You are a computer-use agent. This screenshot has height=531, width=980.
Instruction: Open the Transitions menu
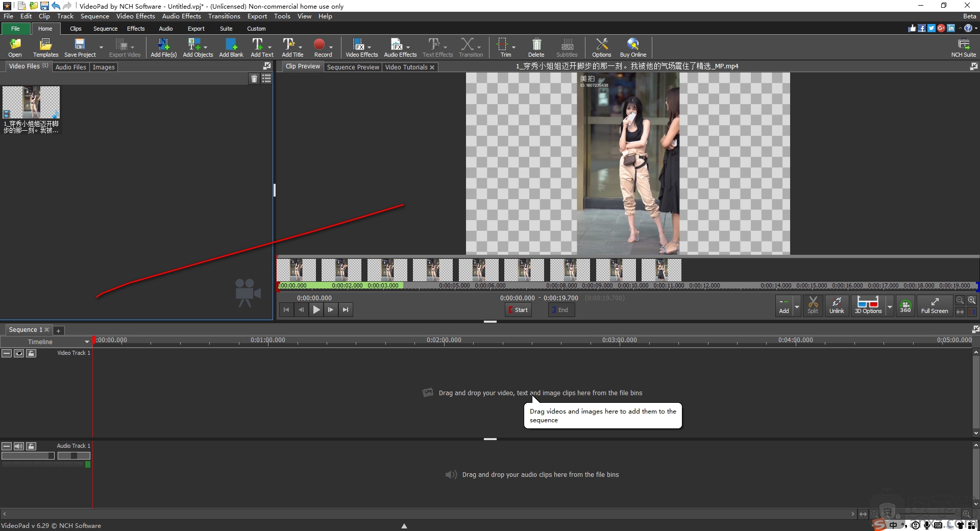(x=224, y=16)
